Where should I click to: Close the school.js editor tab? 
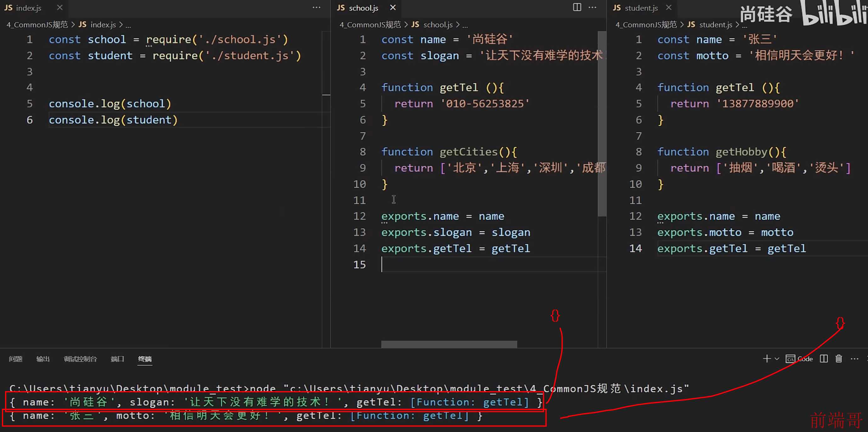click(393, 8)
